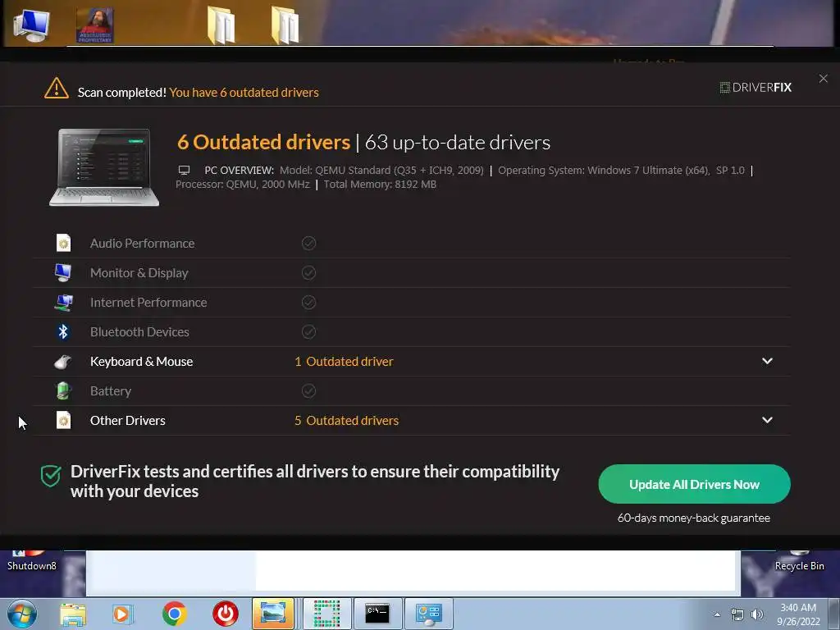Click the volume speaker tray icon

pyautogui.click(x=757, y=614)
